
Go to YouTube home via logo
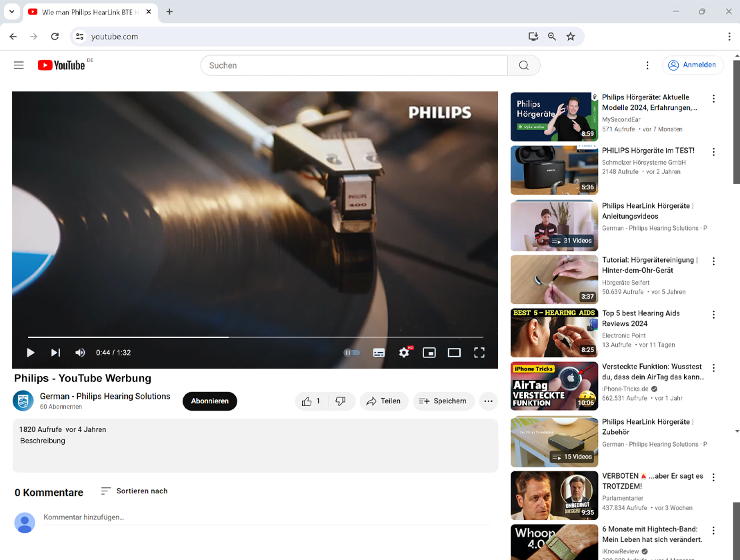61,65
